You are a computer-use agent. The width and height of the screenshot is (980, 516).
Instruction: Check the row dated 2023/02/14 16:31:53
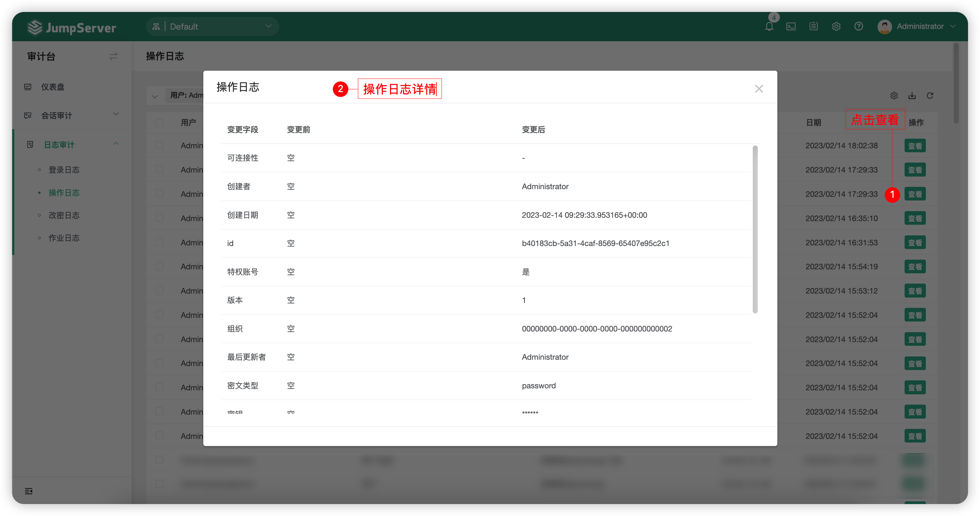click(x=159, y=242)
